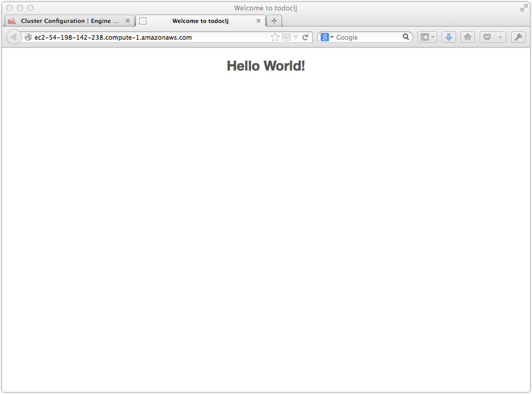Go to the home page icon
The height and width of the screenshot is (394, 532).
click(x=467, y=37)
